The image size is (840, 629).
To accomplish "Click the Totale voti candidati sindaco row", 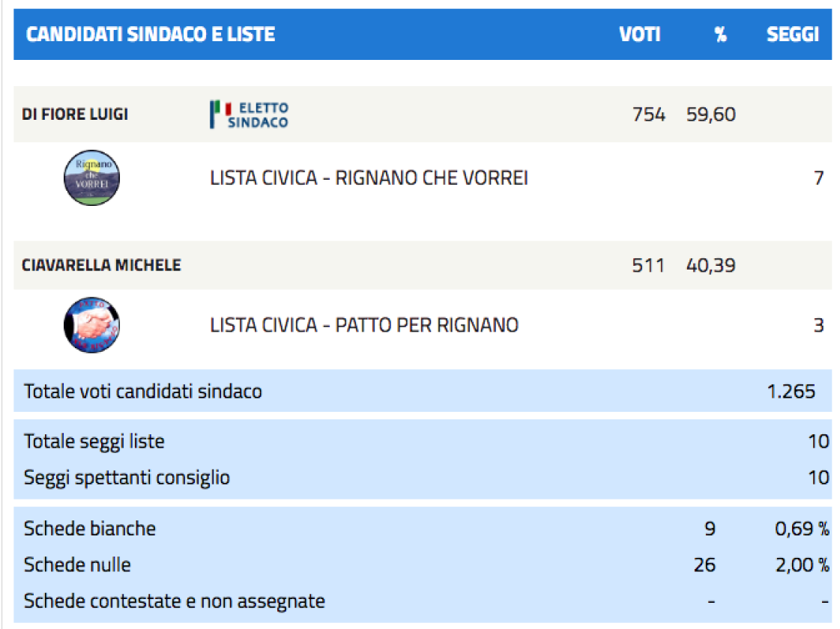I will (x=423, y=391).
